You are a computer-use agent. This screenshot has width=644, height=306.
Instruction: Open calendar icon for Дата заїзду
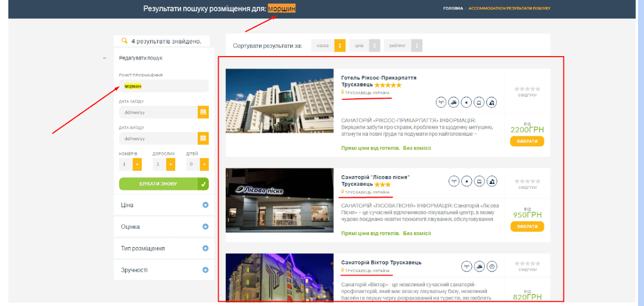203,112
